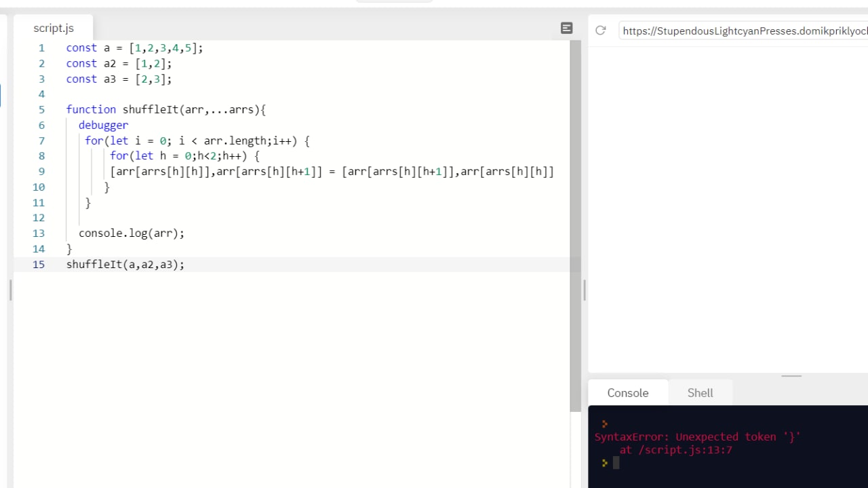The width and height of the screenshot is (868, 488).
Task: Click line number 13 in gutter
Action: pyautogui.click(x=39, y=233)
